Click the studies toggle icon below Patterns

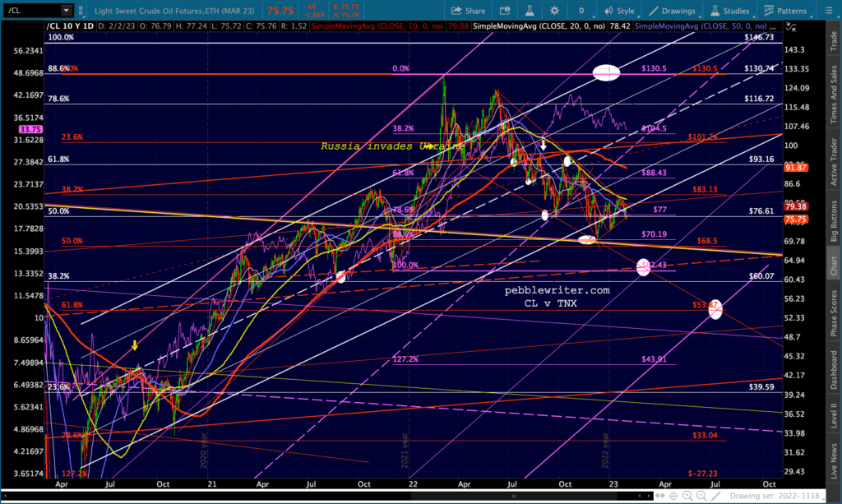tap(790, 26)
